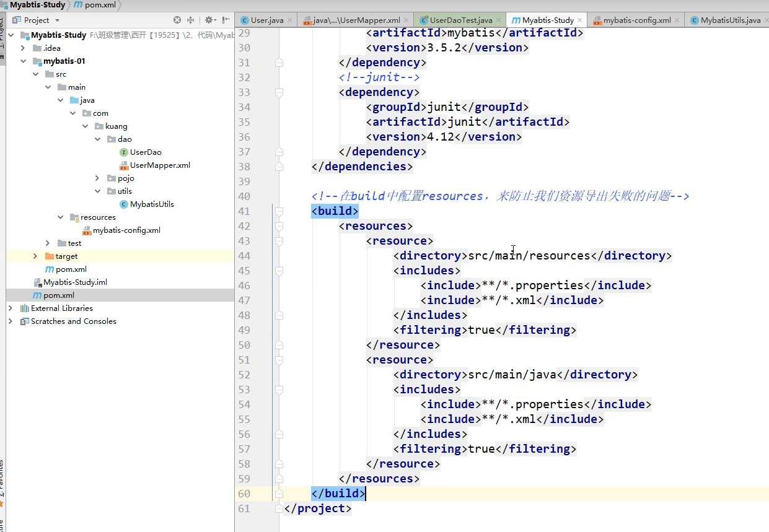
Task: Click closing build tag on line 60
Action: click(x=338, y=494)
